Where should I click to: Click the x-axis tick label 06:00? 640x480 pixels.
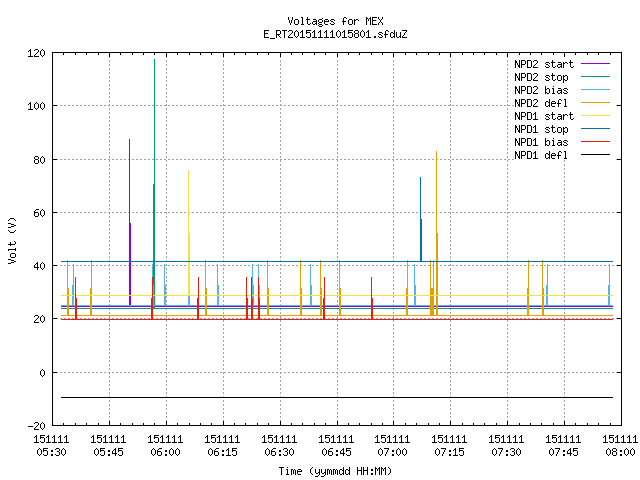coord(165,452)
